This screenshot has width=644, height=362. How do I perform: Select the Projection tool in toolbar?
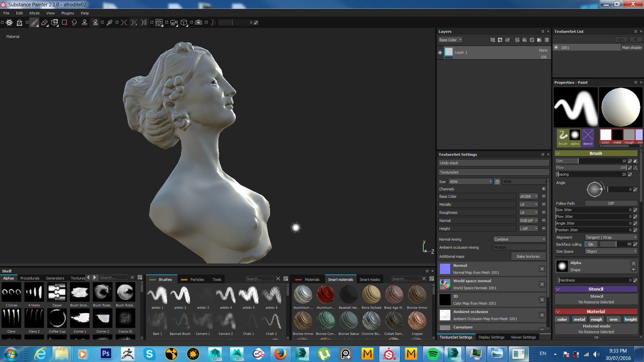coord(54,23)
